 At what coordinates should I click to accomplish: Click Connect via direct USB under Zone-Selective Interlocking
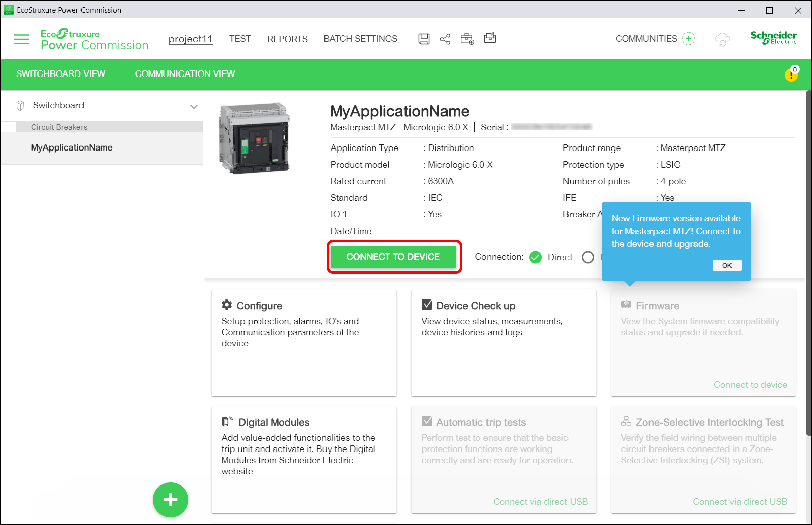coord(740,502)
